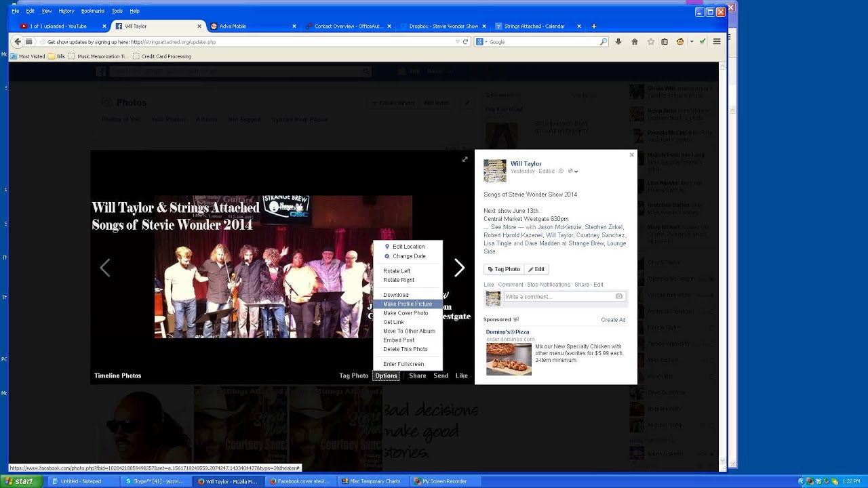The image size is (868, 488).
Task: Toggle the Options menu in photo viewer
Action: pyautogui.click(x=386, y=375)
